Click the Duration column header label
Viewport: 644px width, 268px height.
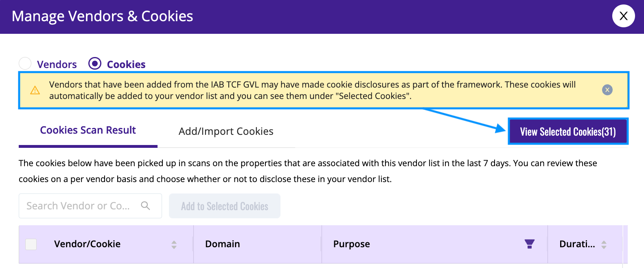pyautogui.click(x=577, y=244)
